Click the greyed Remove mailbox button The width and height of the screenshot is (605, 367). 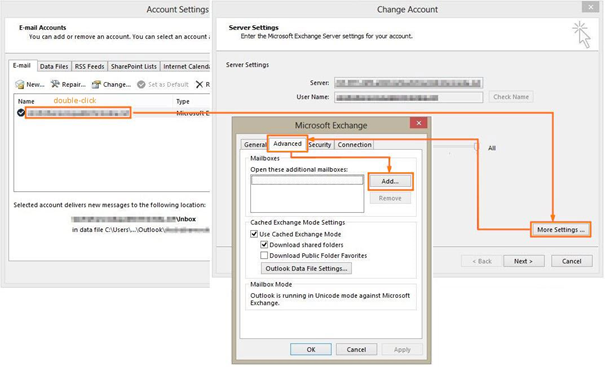point(390,198)
